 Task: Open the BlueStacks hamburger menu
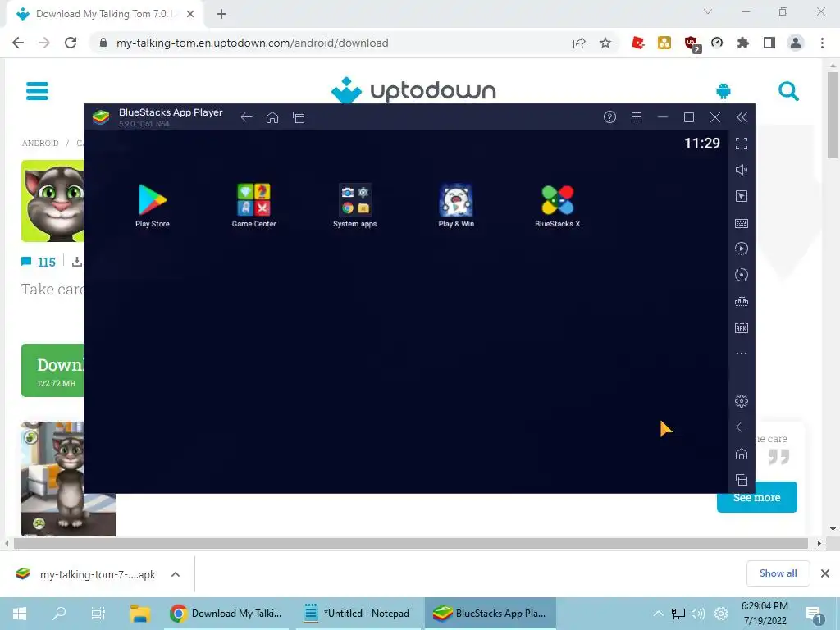pos(637,117)
